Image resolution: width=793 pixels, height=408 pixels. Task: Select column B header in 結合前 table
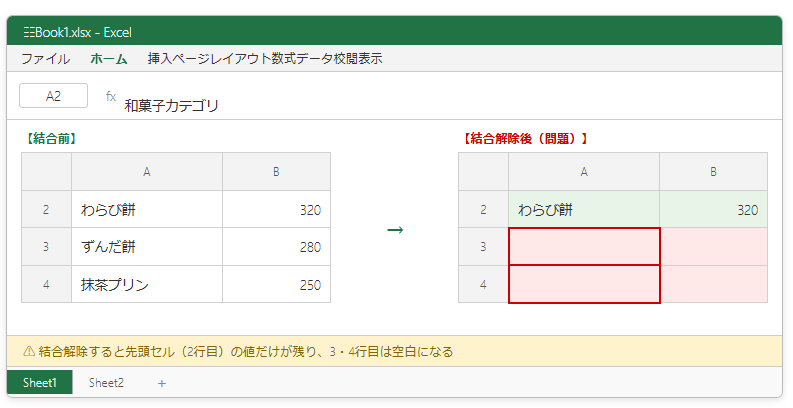276,172
